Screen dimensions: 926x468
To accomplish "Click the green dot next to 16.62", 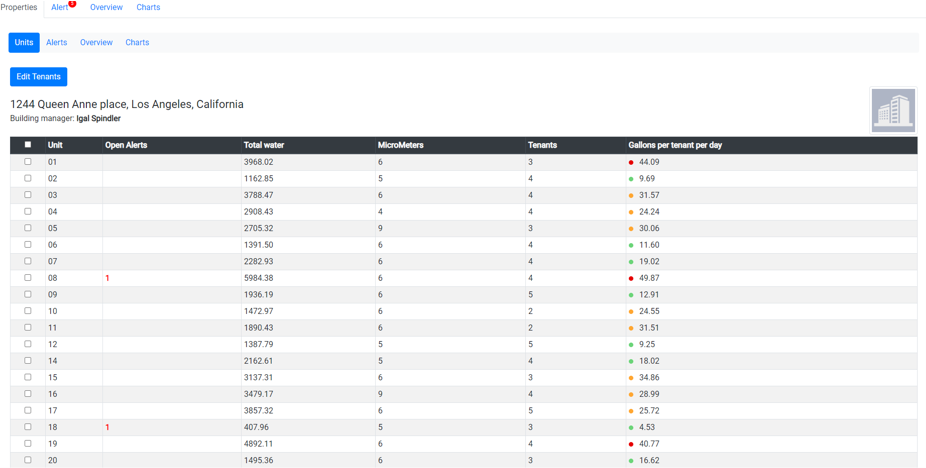I will coord(631,460).
